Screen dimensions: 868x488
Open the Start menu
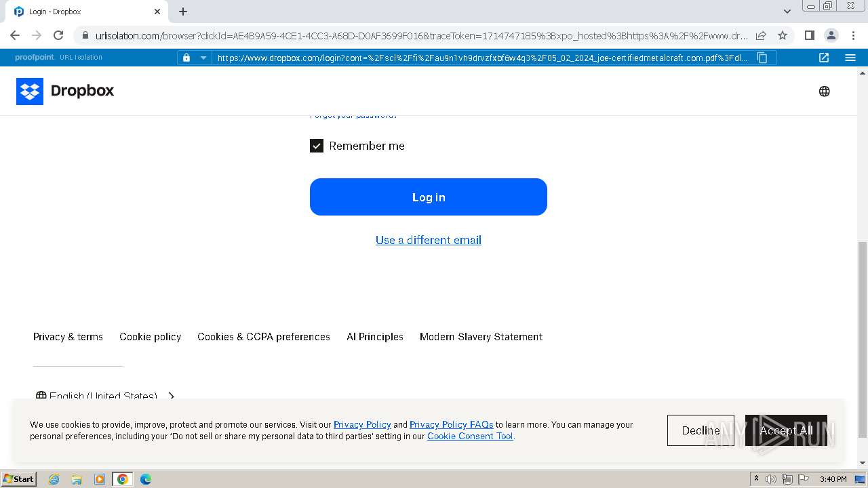point(19,479)
